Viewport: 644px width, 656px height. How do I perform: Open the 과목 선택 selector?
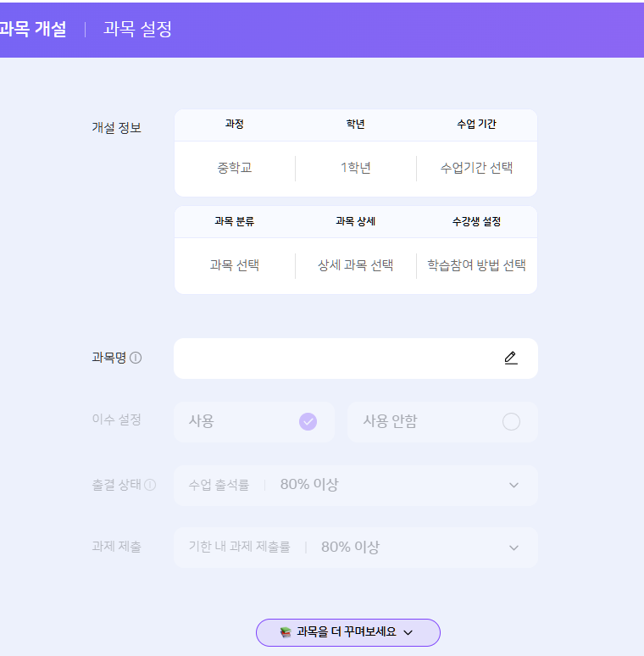(235, 265)
